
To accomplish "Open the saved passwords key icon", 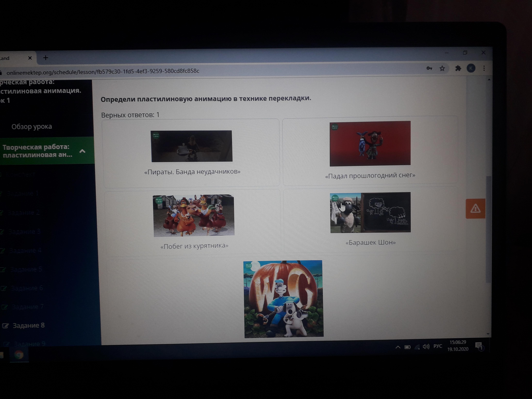I will (429, 69).
